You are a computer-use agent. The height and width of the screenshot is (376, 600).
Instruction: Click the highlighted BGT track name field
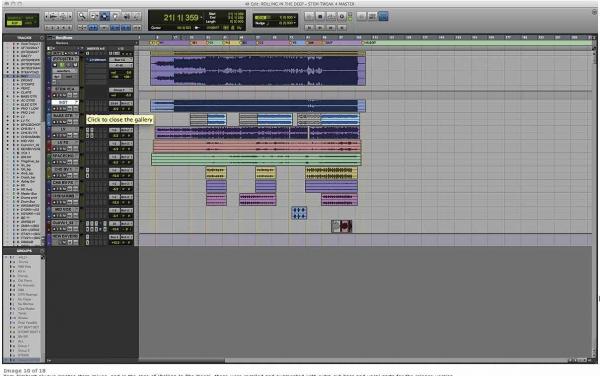(x=65, y=103)
